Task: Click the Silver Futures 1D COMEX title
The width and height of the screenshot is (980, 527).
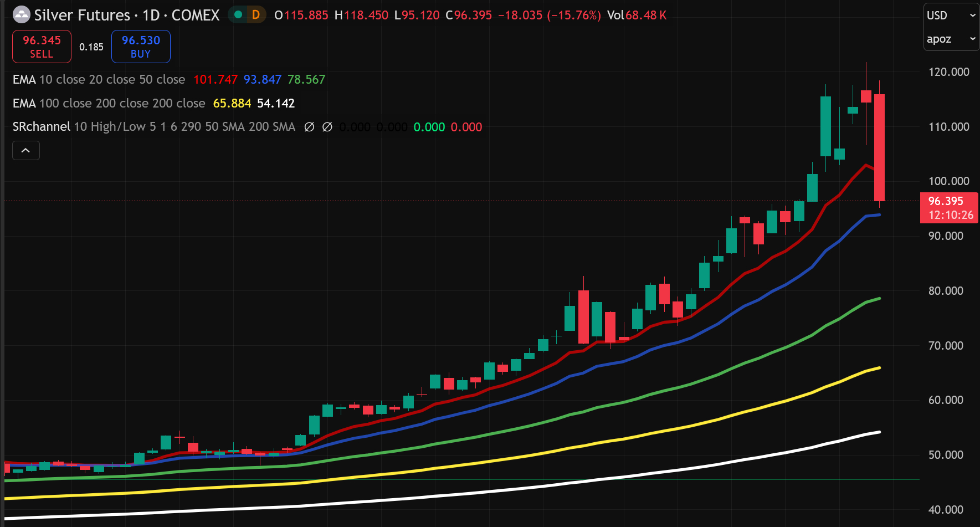Action: click(x=127, y=15)
